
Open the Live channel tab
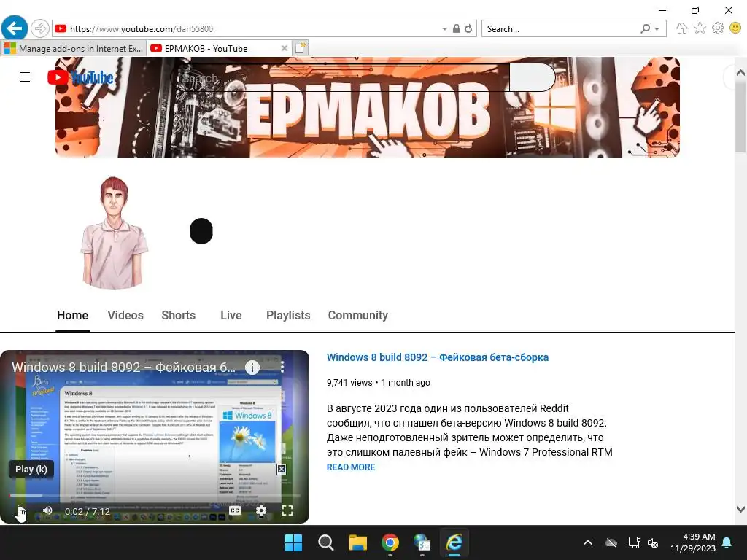(231, 315)
